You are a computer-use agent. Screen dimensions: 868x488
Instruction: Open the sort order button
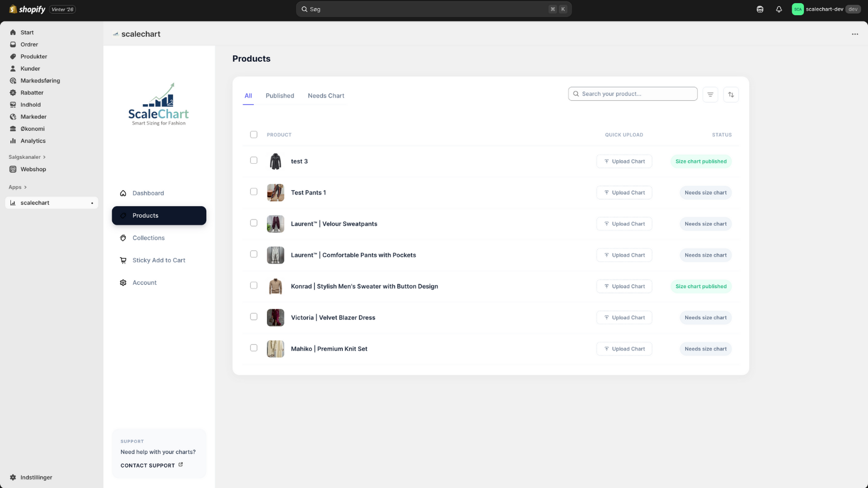(x=731, y=95)
